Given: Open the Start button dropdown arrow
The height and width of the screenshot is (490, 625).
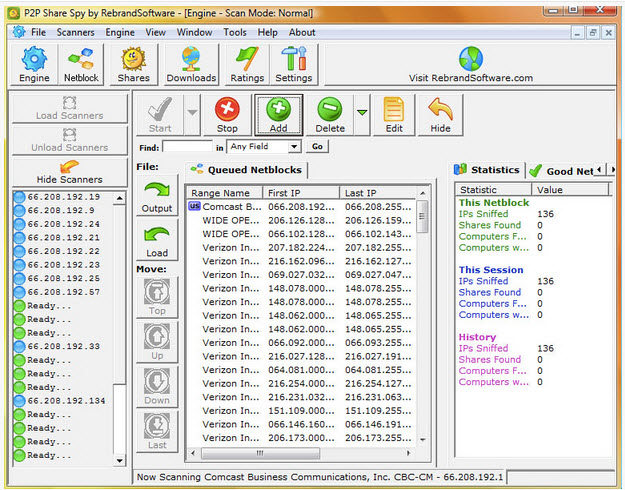Looking at the screenshot, I should (x=192, y=114).
